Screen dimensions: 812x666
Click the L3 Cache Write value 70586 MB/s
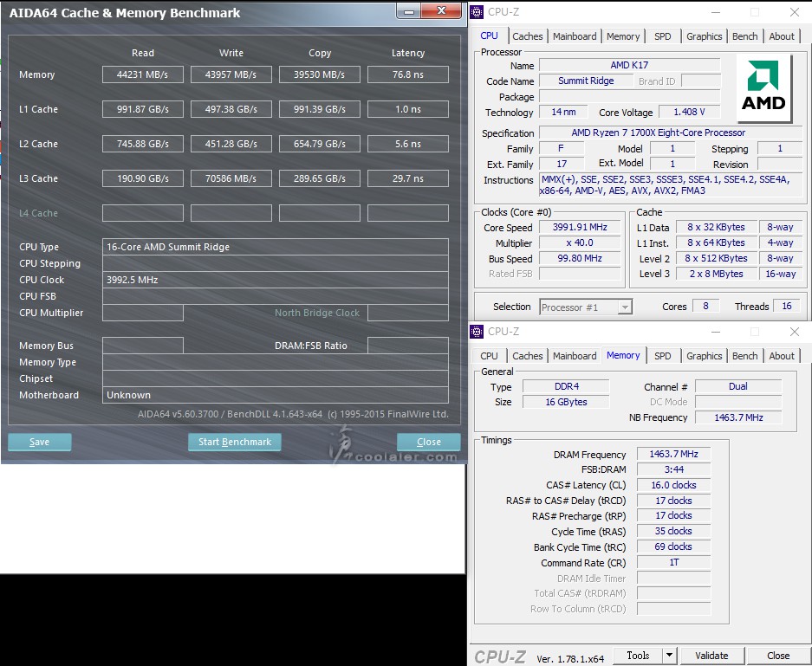231,178
